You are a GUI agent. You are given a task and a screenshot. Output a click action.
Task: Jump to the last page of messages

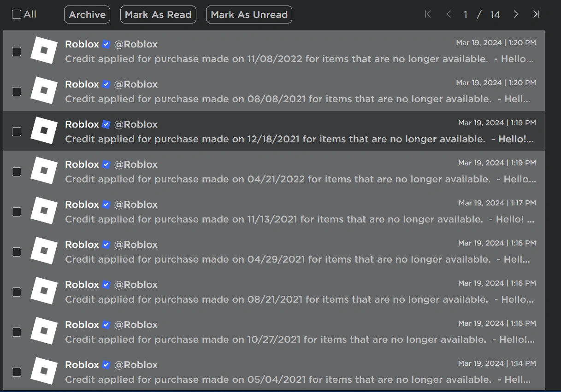pyautogui.click(x=536, y=14)
